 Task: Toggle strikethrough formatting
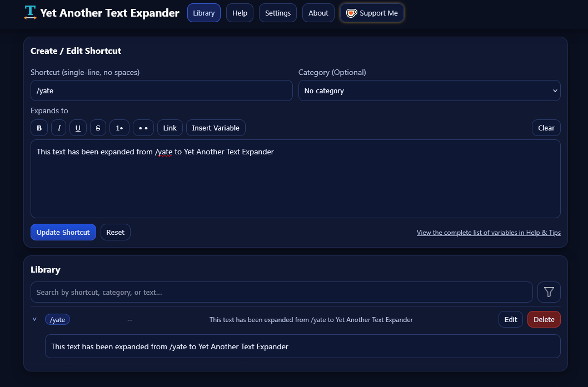[98, 128]
